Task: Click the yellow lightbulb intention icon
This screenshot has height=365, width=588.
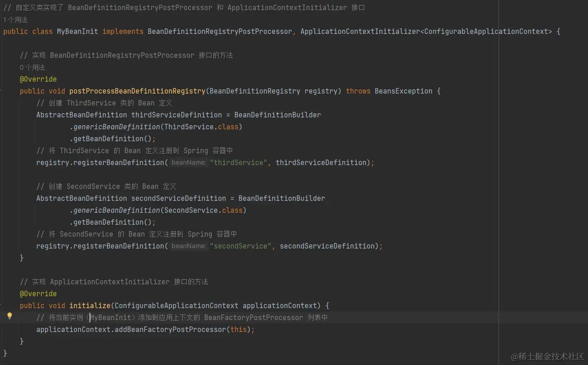Action: 10,316
